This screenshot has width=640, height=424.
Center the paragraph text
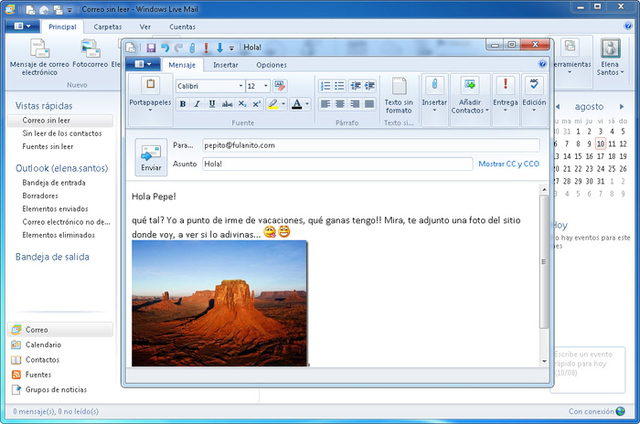[x=340, y=104]
